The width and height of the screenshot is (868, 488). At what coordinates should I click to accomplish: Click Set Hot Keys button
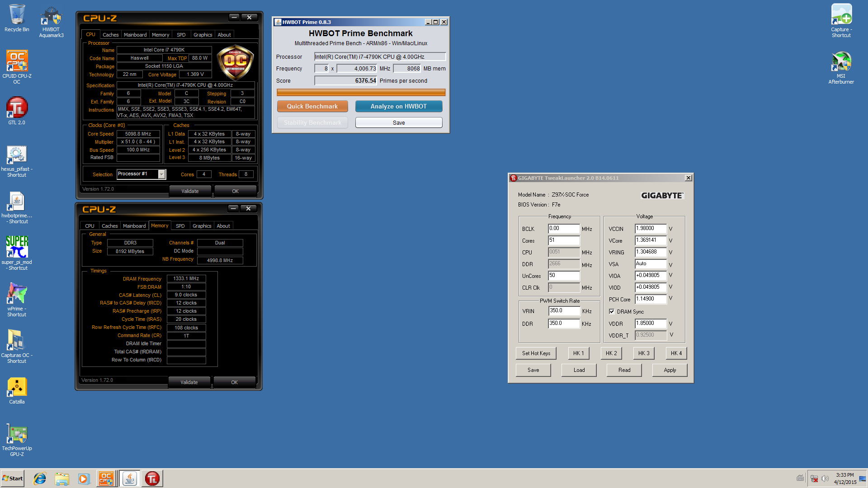536,353
